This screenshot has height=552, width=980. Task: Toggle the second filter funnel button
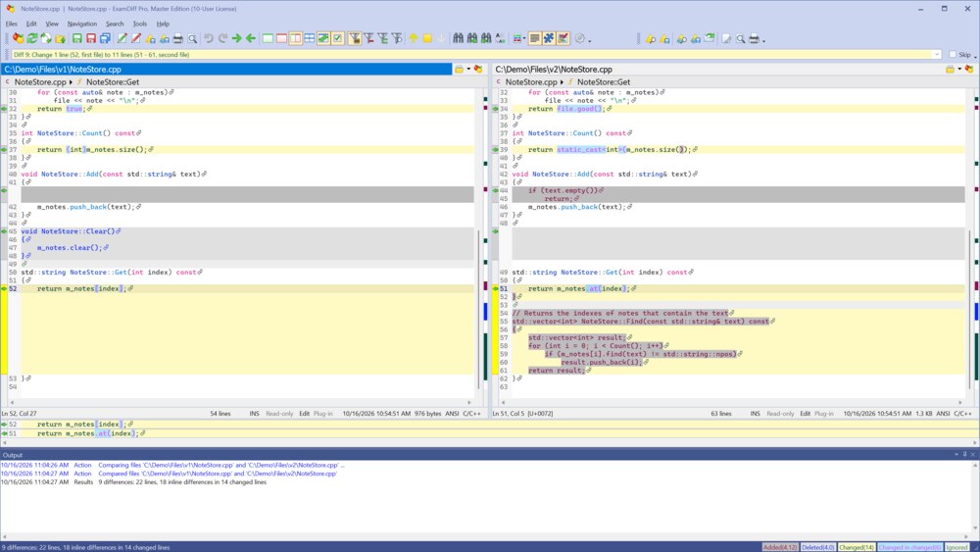click(368, 39)
